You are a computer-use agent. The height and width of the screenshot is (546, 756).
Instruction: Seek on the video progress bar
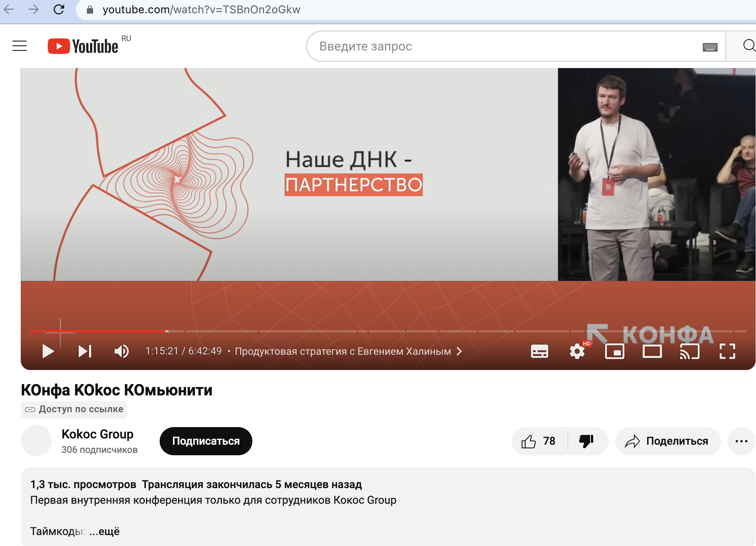352,331
